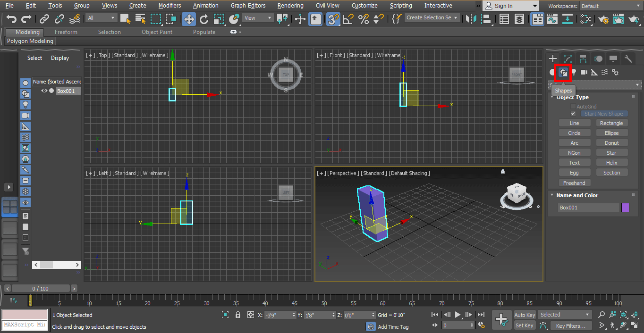Open the Modify tab in the command panel
644x333 pixels.
(x=568, y=59)
